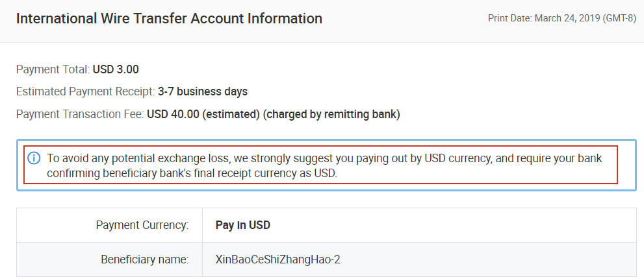644x277 pixels.
Task: Click the Print Date March 24, 2019 text
Action: pyautogui.click(x=561, y=18)
